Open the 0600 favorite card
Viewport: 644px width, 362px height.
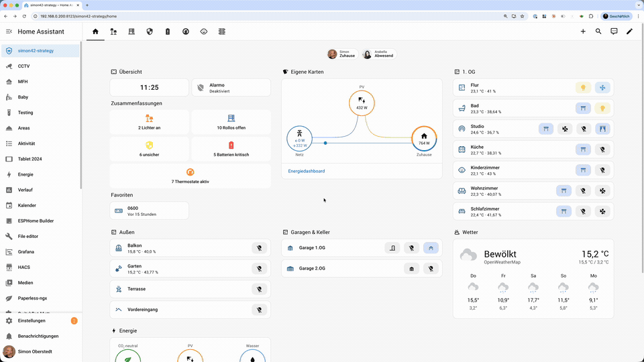coord(150,210)
